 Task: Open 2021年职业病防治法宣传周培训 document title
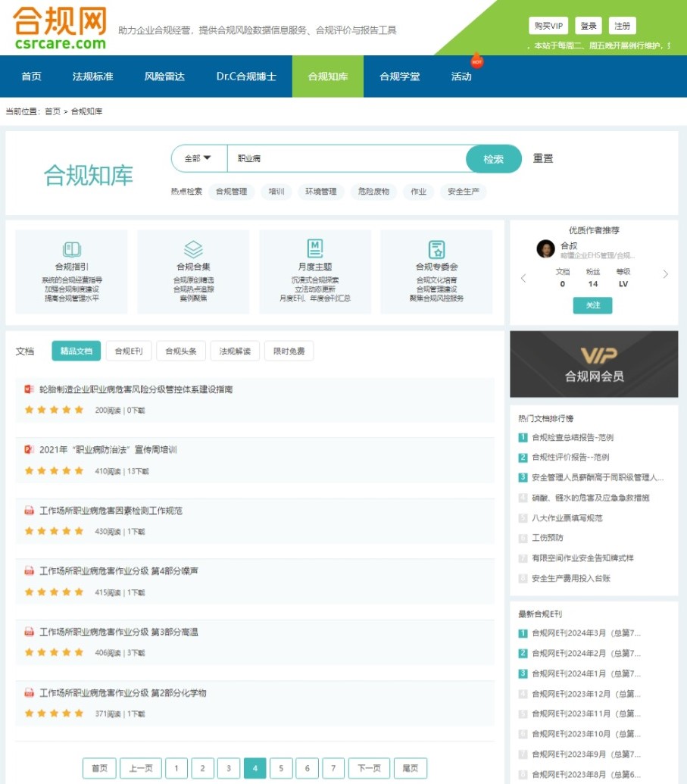pos(108,449)
